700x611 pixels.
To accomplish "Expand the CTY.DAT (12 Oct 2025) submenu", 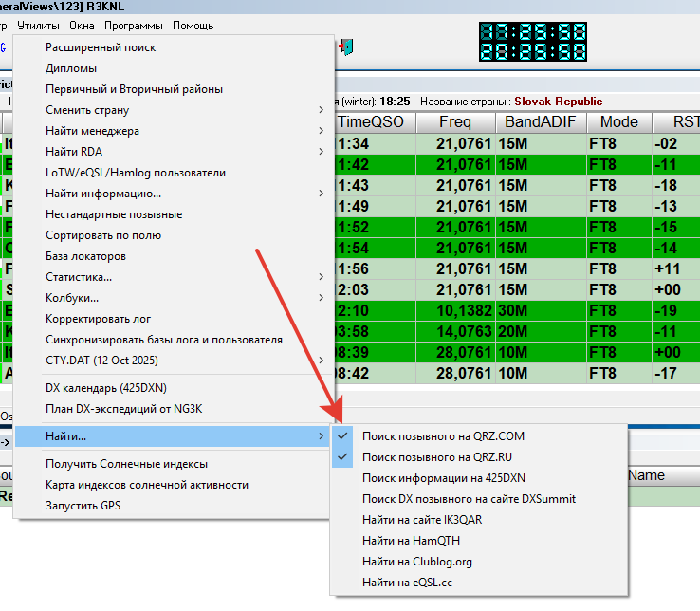I will (x=175, y=361).
